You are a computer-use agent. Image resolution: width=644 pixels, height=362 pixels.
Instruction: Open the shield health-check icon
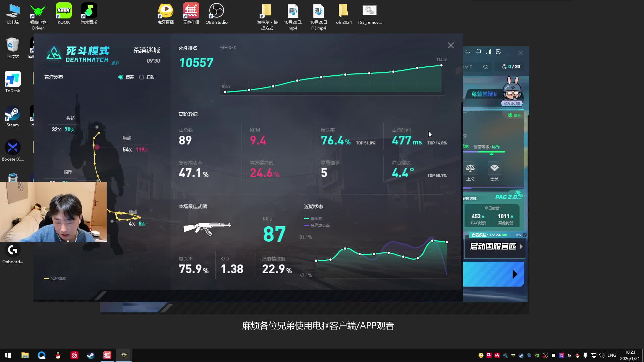498,52
